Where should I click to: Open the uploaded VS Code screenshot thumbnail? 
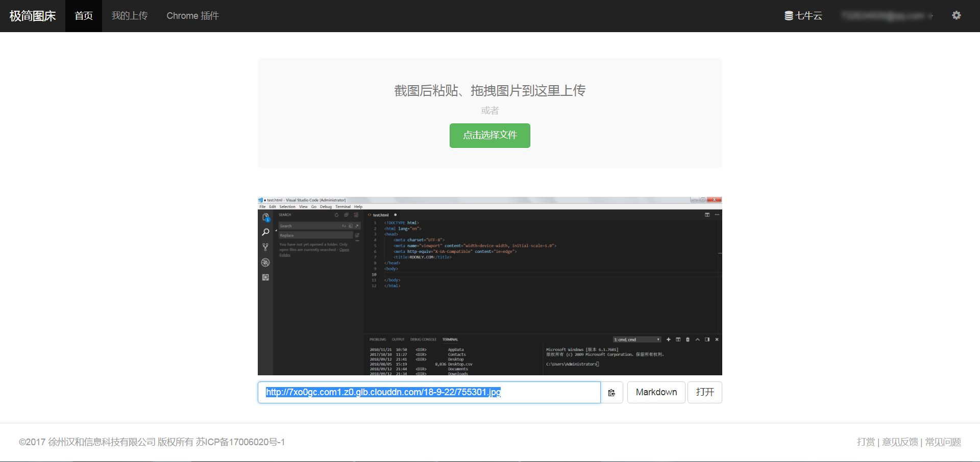point(490,286)
